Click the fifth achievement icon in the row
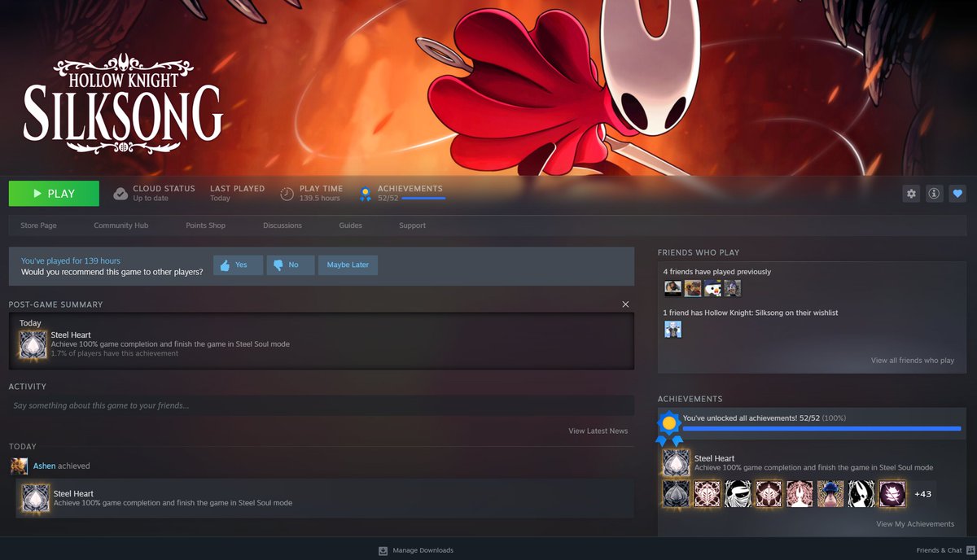The height and width of the screenshot is (560, 977). (x=800, y=493)
